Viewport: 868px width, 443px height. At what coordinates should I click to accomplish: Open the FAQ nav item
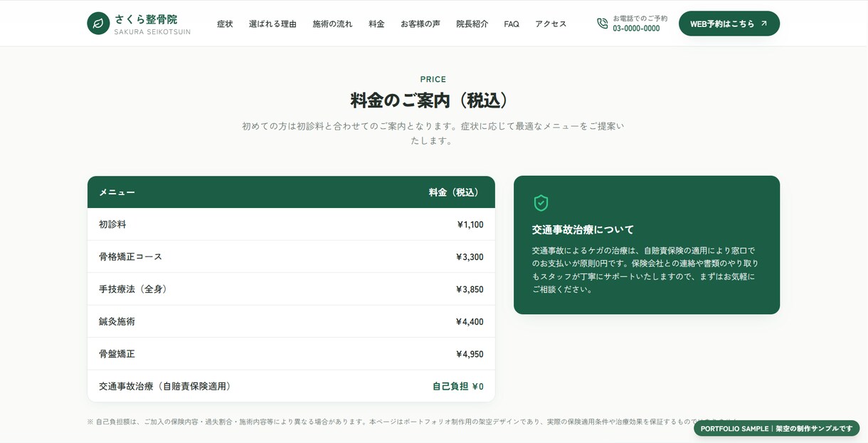point(512,24)
